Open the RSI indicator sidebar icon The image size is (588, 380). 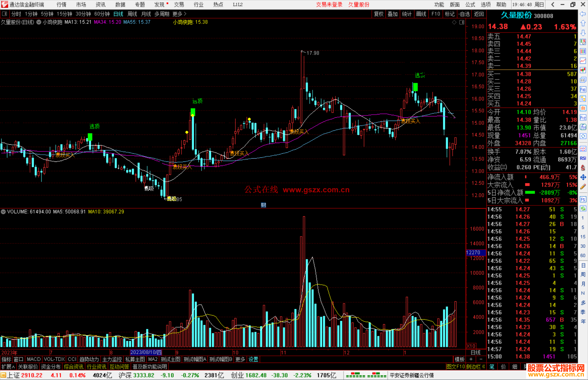583,158
